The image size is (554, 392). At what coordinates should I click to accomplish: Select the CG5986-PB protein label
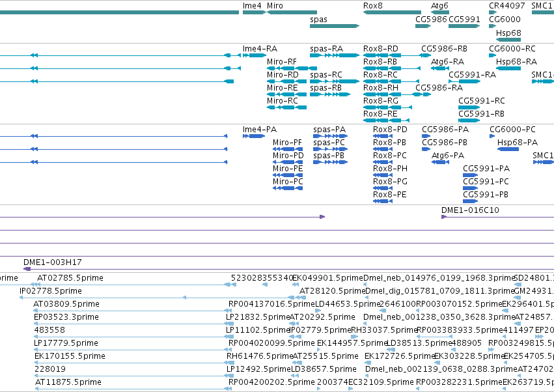(445, 143)
